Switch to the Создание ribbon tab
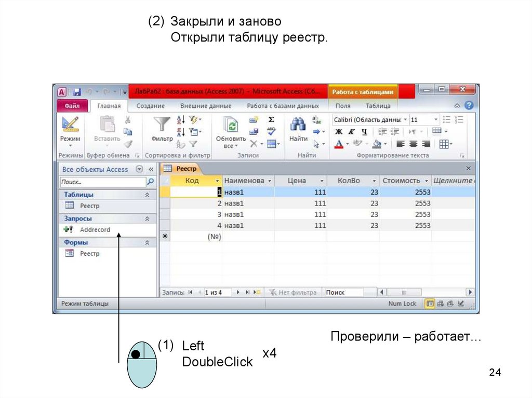Image resolution: width=532 pixels, height=398 pixels. point(150,106)
